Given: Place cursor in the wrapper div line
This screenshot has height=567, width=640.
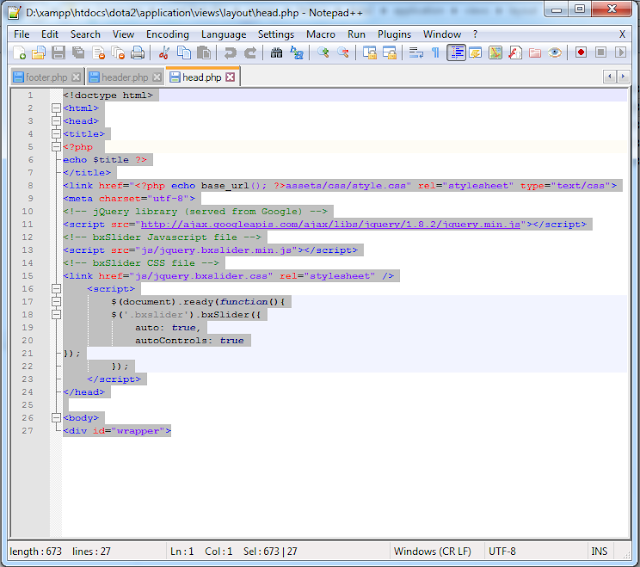Looking at the screenshot, I should pos(117,431).
